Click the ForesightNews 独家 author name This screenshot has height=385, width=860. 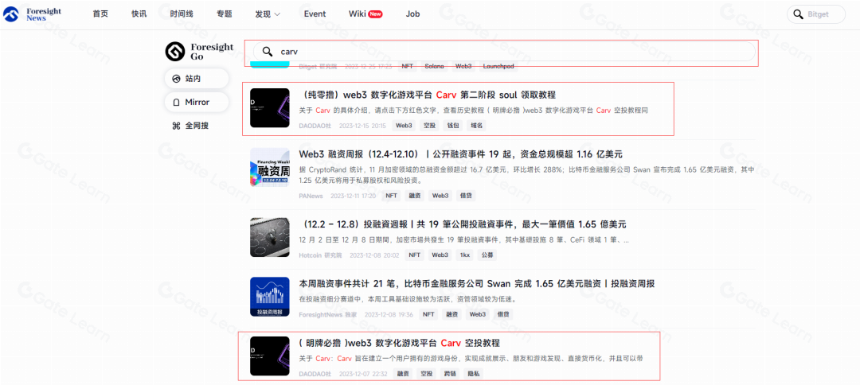(x=327, y=314)
